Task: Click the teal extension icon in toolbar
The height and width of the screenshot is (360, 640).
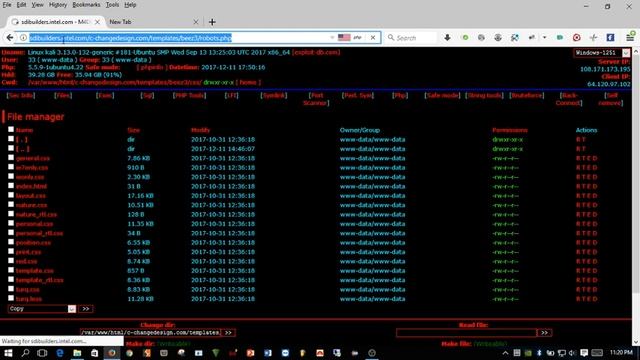Action: pos(560,38)
